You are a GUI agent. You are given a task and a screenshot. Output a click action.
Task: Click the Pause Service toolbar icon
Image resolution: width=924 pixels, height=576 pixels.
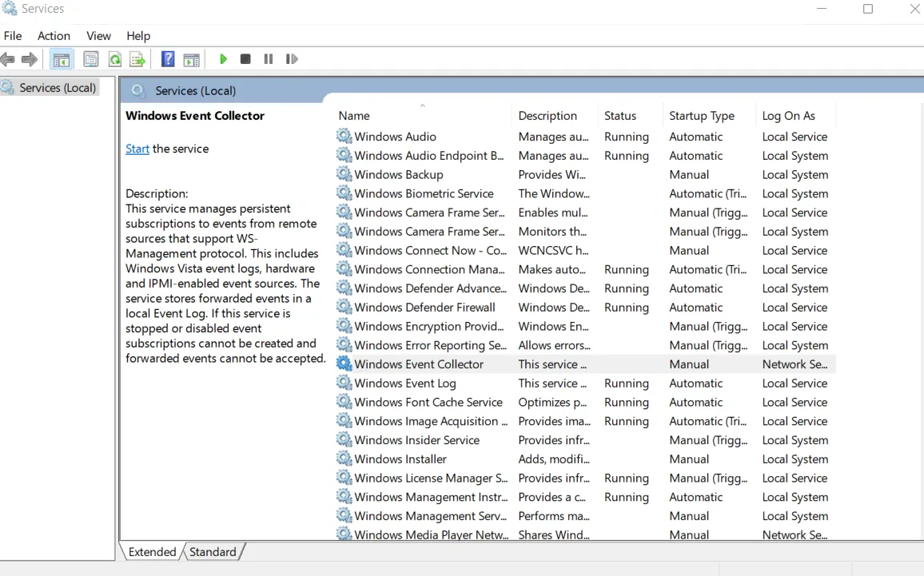click(269, 59)
